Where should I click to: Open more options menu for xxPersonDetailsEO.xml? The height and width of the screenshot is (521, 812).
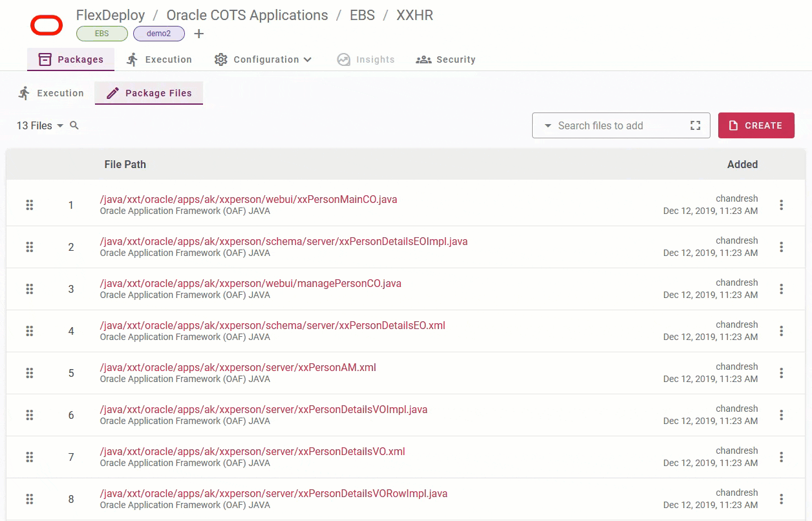coord(781,331)
